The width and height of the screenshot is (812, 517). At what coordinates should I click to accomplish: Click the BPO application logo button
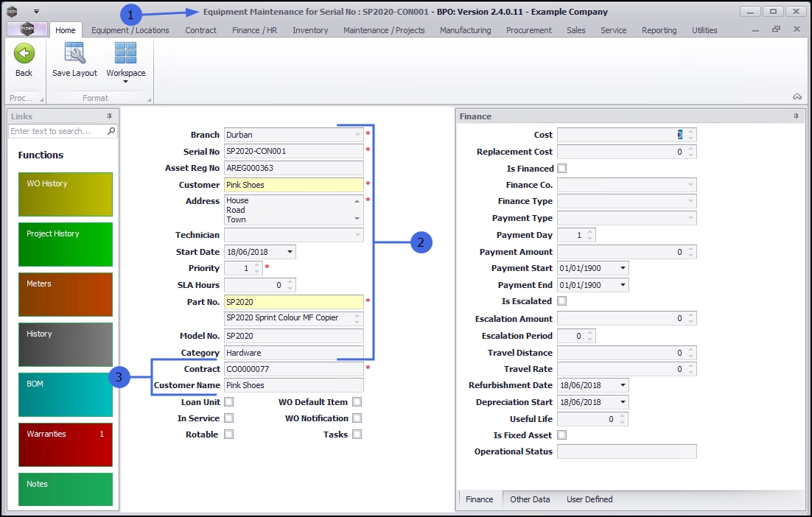click(27, 30)
